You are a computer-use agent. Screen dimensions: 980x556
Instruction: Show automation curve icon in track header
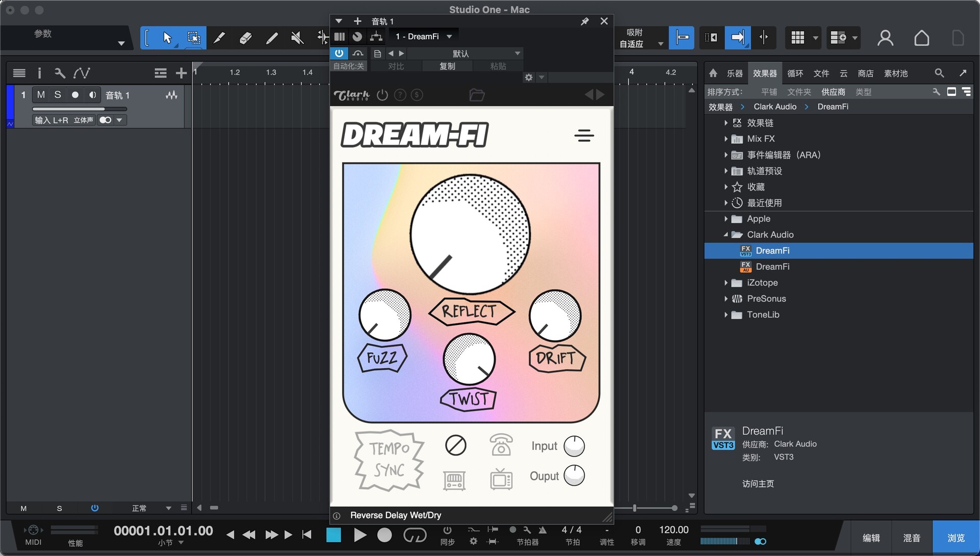[82, 73]
